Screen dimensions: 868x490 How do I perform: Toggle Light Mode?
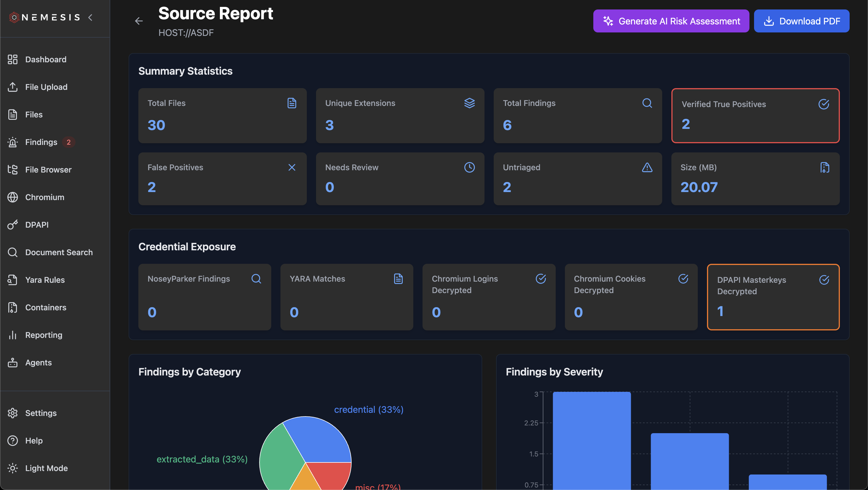46,468
